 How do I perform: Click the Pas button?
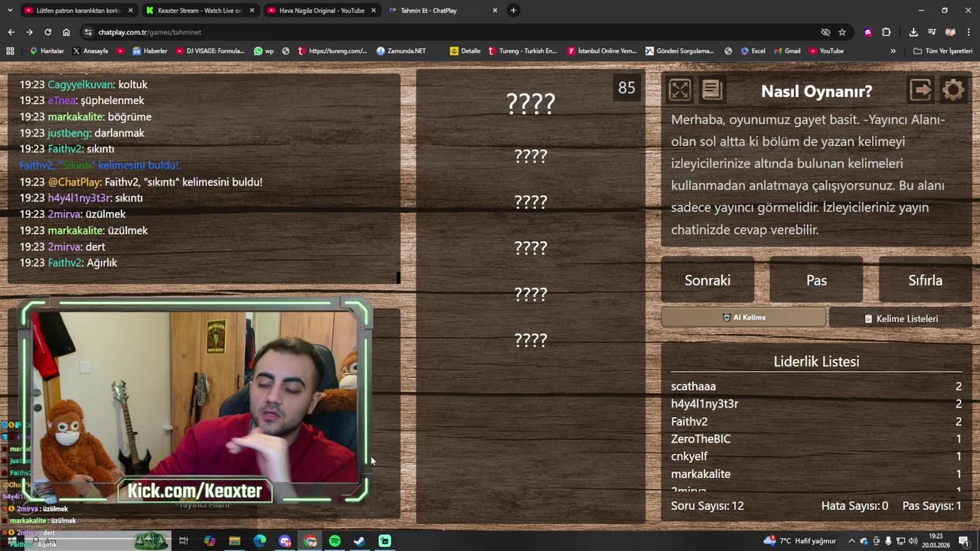[816, 281]
